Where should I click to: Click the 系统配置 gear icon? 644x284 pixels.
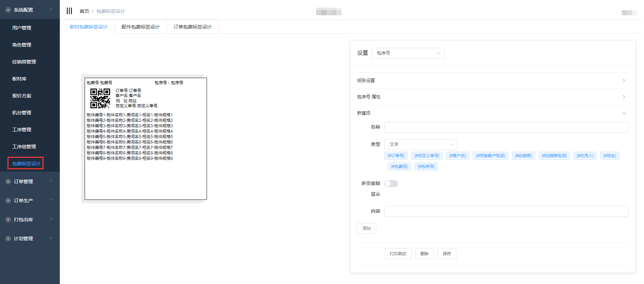pyautogui.click(x=8, y=10)
